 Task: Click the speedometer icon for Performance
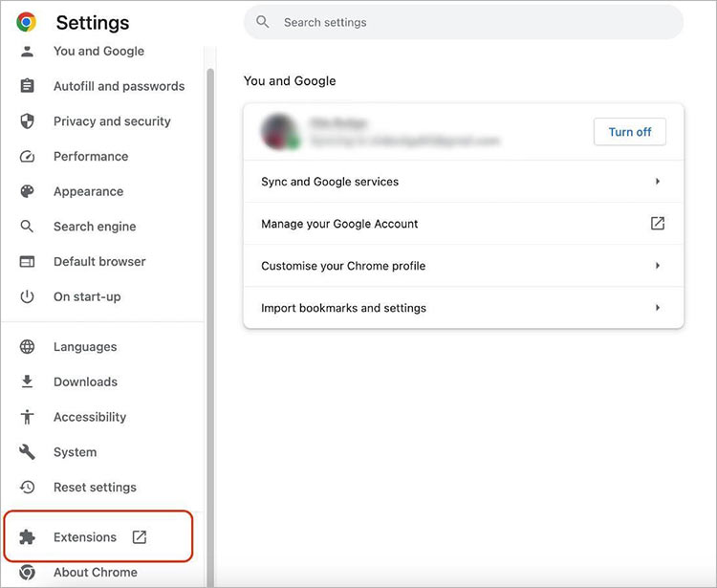27,157
